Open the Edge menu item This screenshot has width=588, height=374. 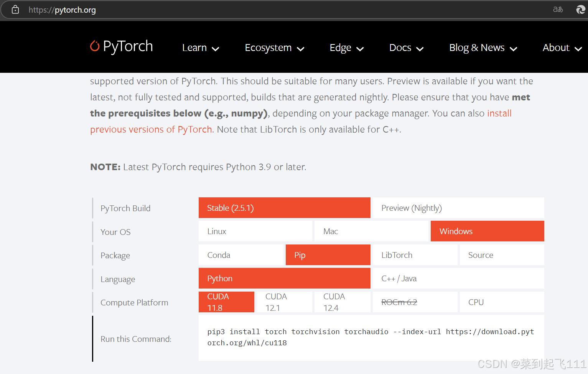pos(340,48)
